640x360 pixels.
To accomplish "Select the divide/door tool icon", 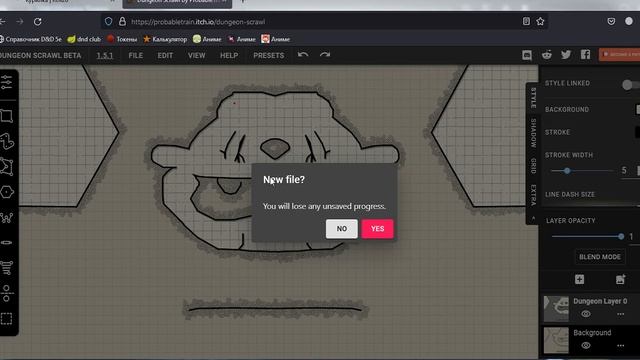I will point(7,293).
